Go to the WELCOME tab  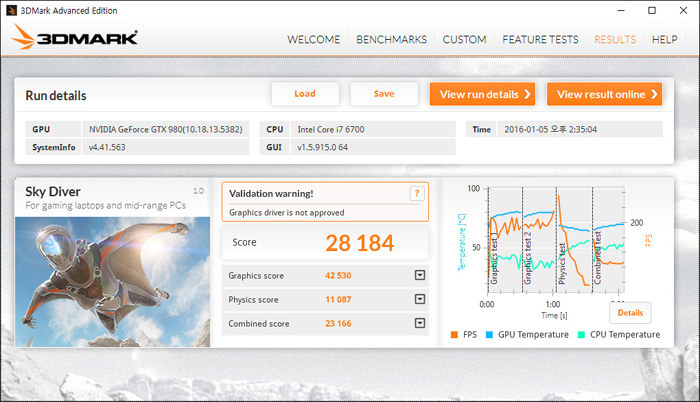[x=313, y=40]
